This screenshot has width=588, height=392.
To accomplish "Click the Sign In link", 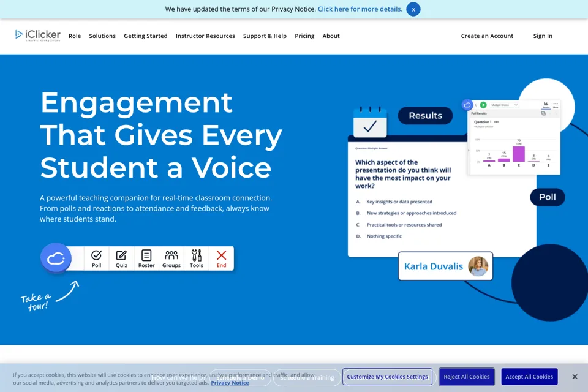I will coord(543,36).
